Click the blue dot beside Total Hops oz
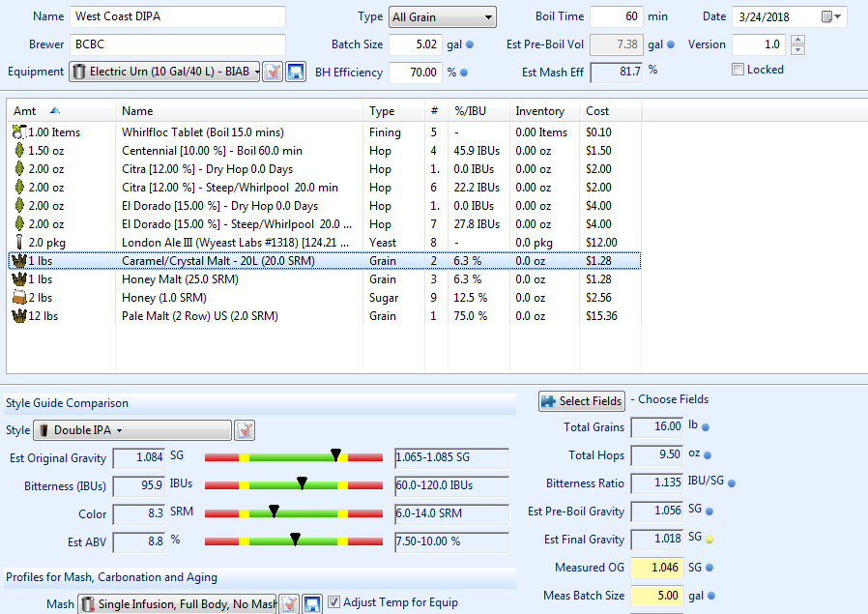 [x=707, y=455]
